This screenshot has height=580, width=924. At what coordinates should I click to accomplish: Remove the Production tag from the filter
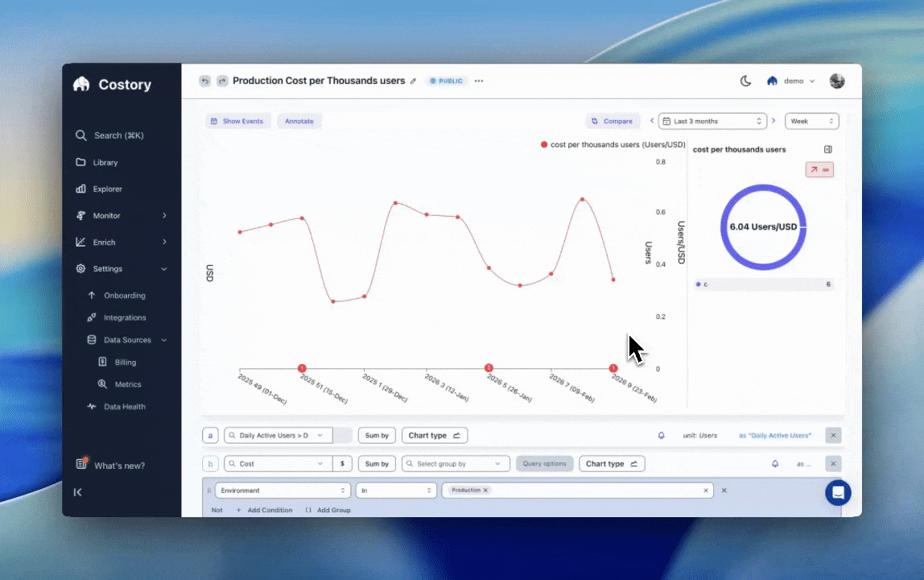pyautogui.click(x=483, y=490)
